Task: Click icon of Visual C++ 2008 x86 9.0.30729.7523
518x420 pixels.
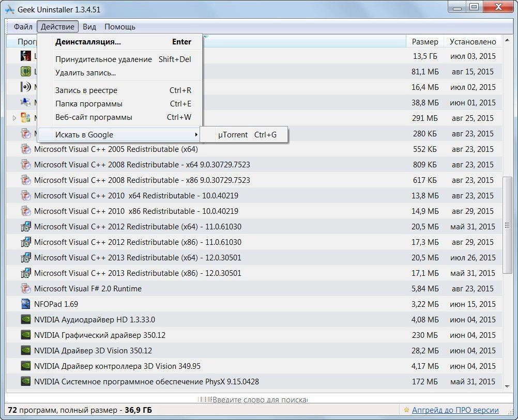Action: pyautogui.click(x=26, y=180)
